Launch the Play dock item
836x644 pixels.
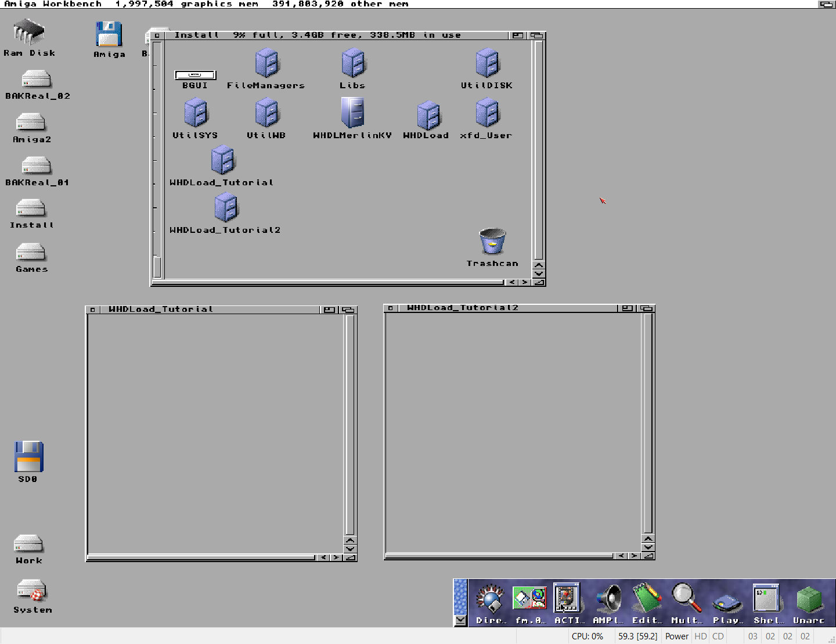727,603
